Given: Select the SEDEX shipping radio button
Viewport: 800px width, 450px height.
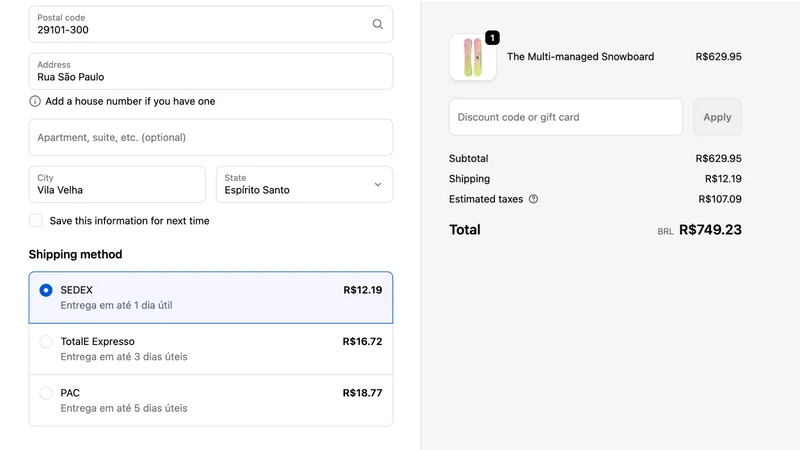Looking at the screenshot, I should coord(46,290).
